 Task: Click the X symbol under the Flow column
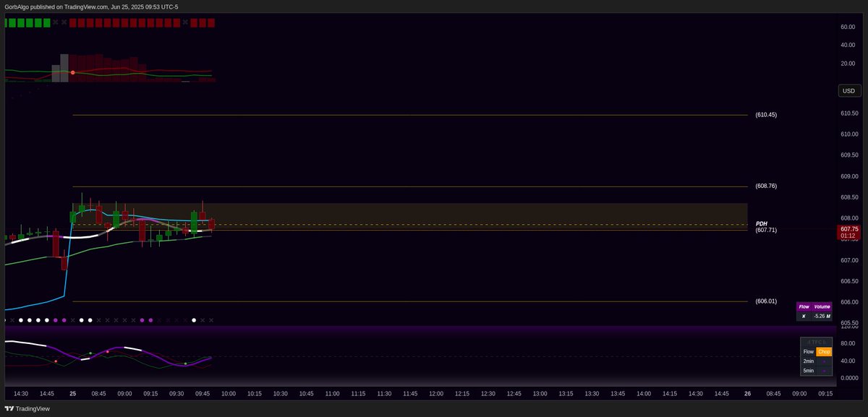click(x=804, y=316)
